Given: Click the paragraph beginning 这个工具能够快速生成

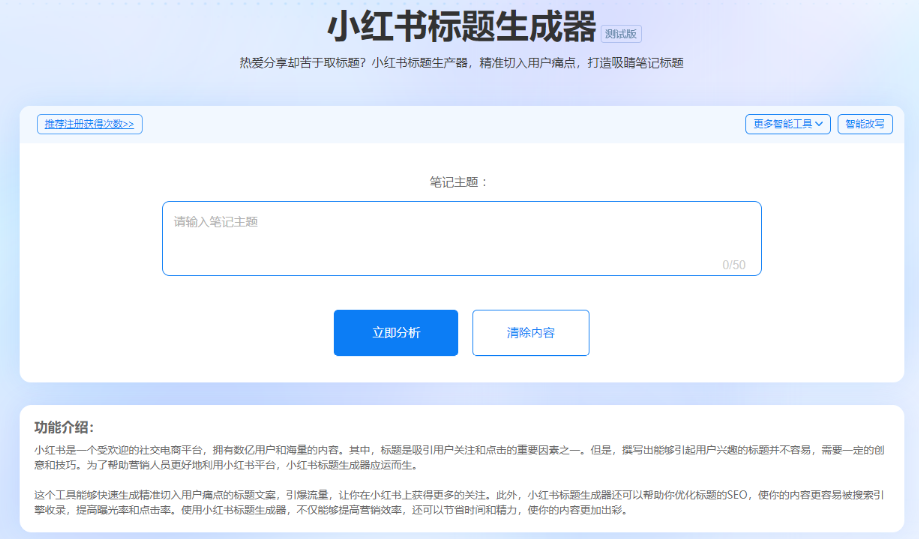Looking at the screenshot, I should click(459, 495).
